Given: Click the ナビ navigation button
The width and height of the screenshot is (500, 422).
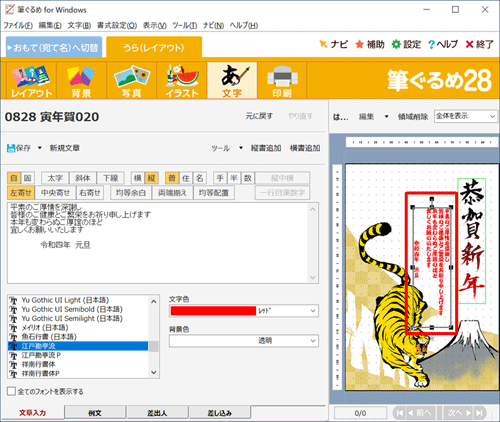Looking at the screenshot, I should (x=333, y=44).
